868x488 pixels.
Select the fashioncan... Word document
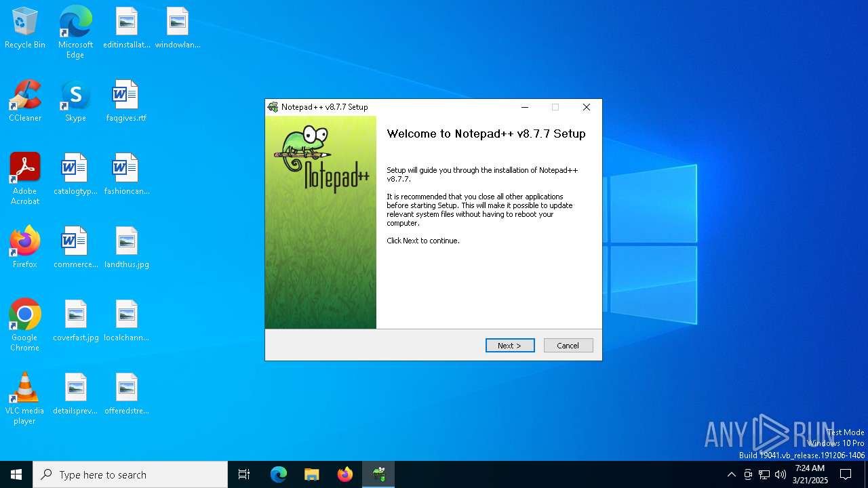pos(127,175)
